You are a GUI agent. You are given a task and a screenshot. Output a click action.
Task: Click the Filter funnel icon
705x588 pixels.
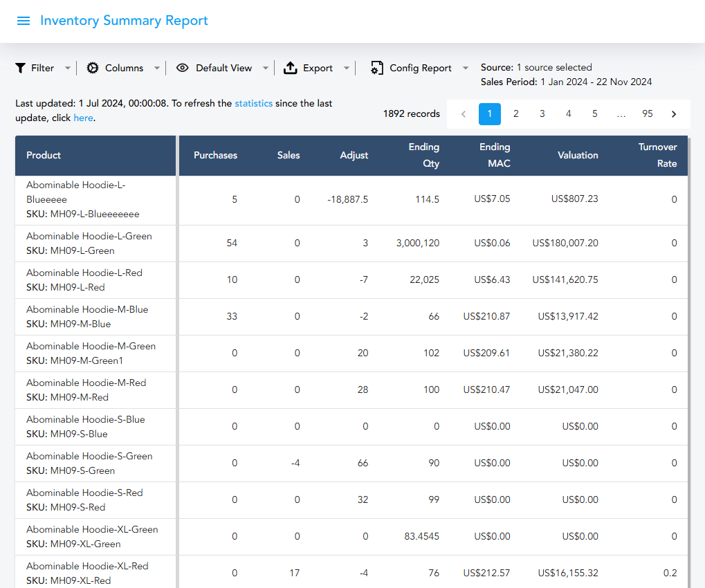[x=21, y=68]
